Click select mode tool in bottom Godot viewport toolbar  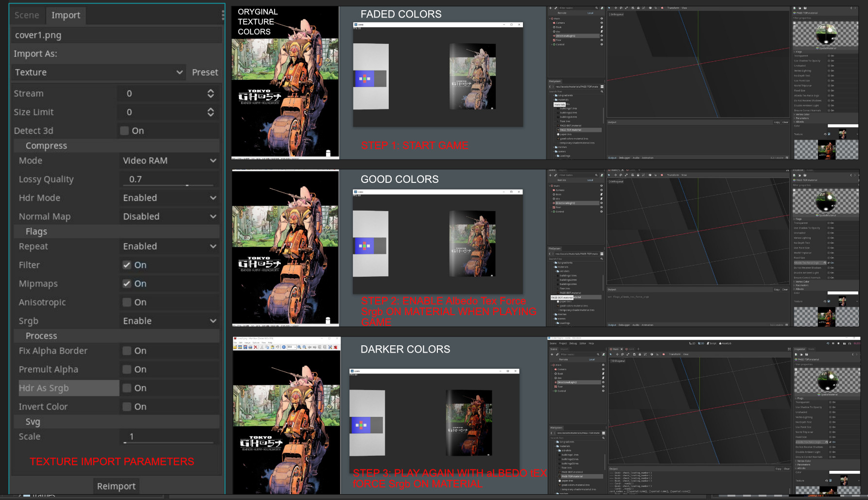tap(610, 354)
